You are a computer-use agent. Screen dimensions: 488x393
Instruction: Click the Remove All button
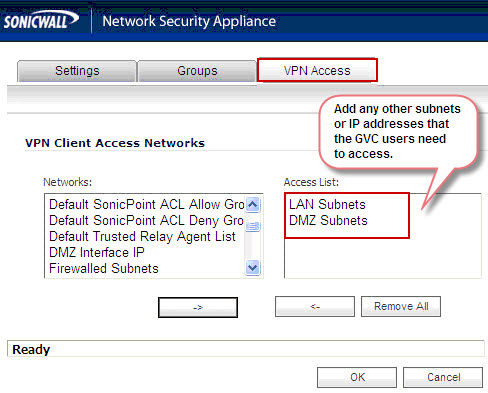pos(401,306)
